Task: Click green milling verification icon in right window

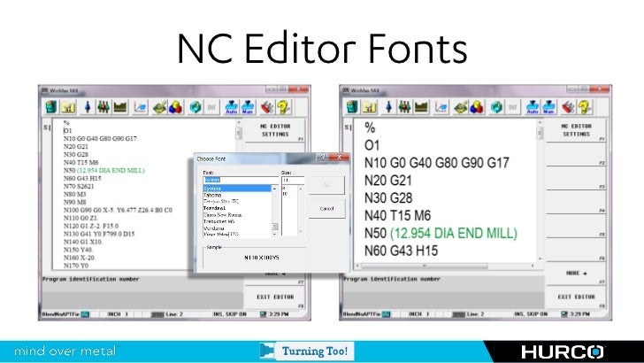Action: [x=461, y=107]
